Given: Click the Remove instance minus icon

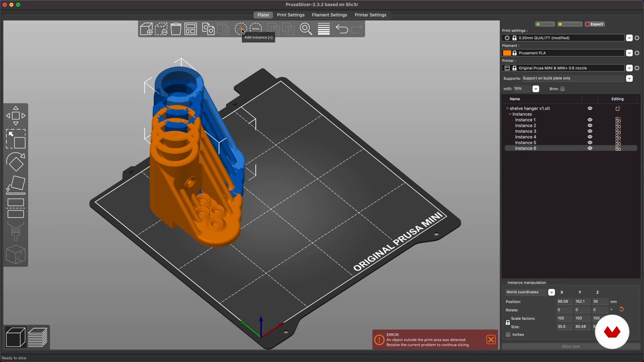Looking at the screenshot, I should (x=256, y=29).
